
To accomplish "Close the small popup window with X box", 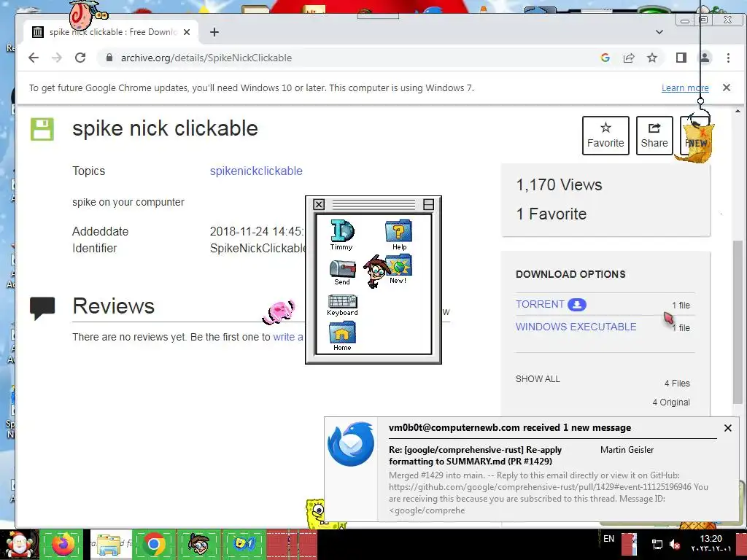I will click(319, 205).
